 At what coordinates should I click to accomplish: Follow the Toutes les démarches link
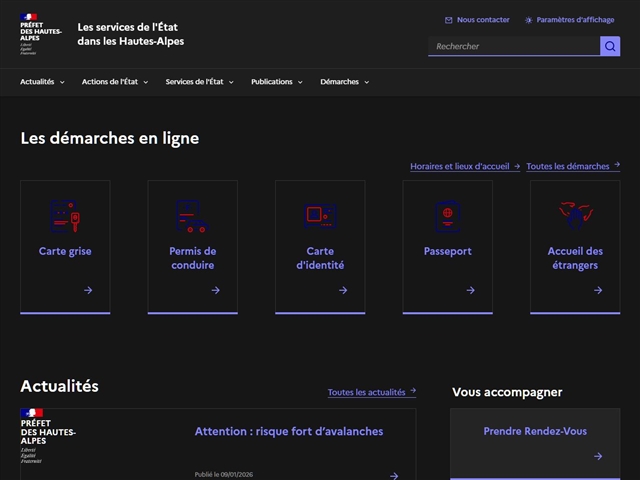coord(572,166)
